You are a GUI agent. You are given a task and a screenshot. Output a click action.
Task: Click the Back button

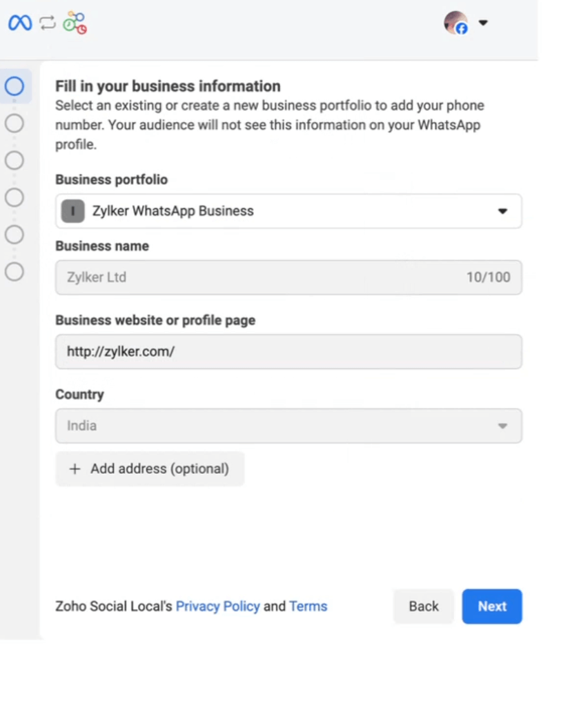click(x=423, y=606)
